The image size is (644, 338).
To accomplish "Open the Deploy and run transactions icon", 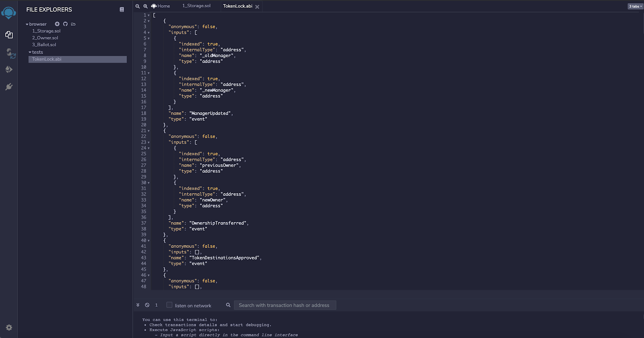I will [9, 70].
